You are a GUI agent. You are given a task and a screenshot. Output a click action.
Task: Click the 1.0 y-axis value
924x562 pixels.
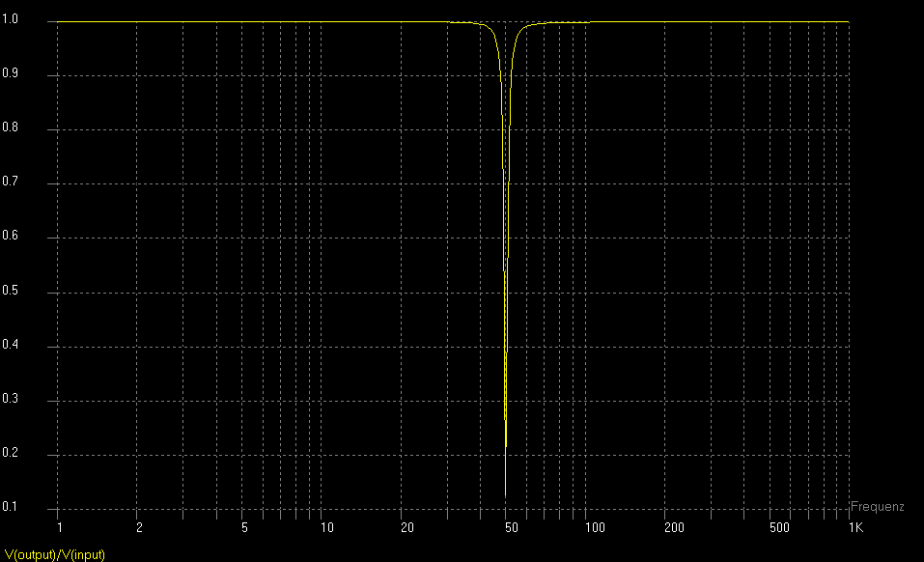click(x=10, y=19)
